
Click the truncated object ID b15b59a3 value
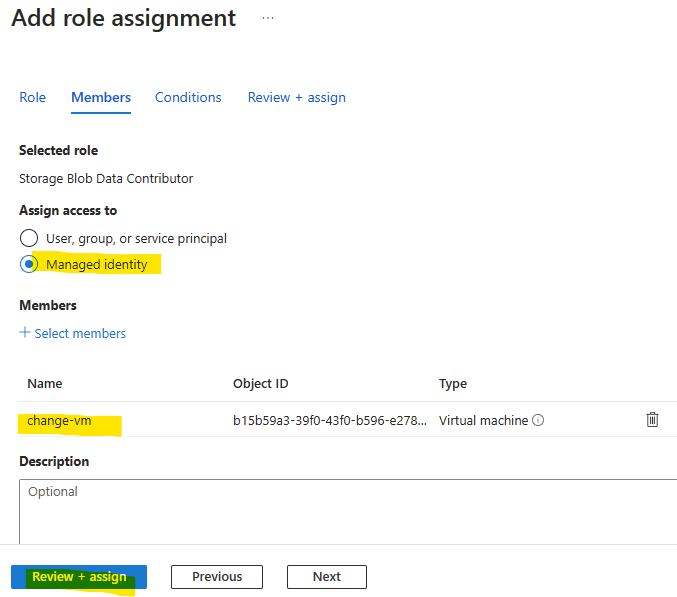[330, 420]
